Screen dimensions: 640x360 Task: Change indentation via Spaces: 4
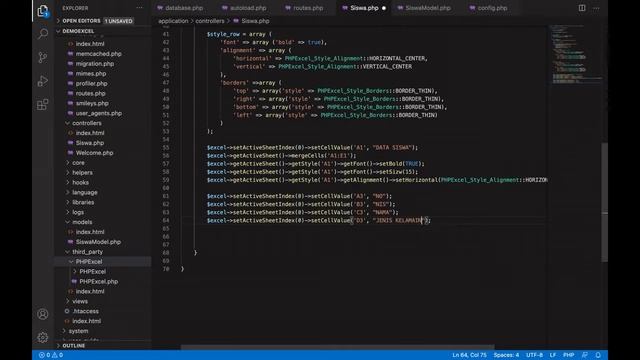506,355
